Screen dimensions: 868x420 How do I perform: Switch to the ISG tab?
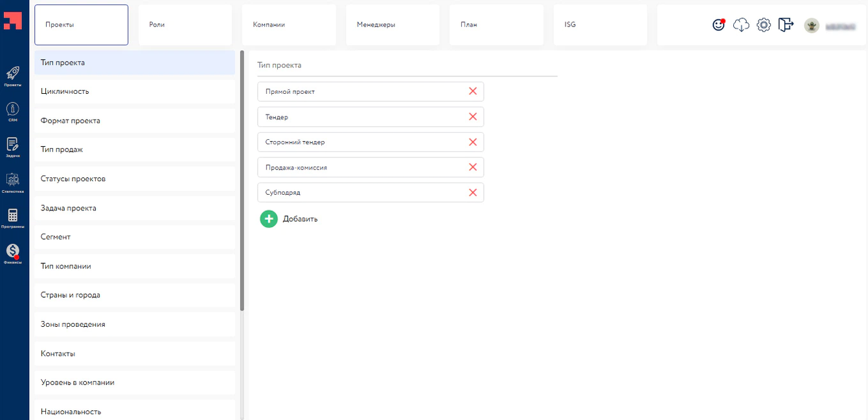600,25
